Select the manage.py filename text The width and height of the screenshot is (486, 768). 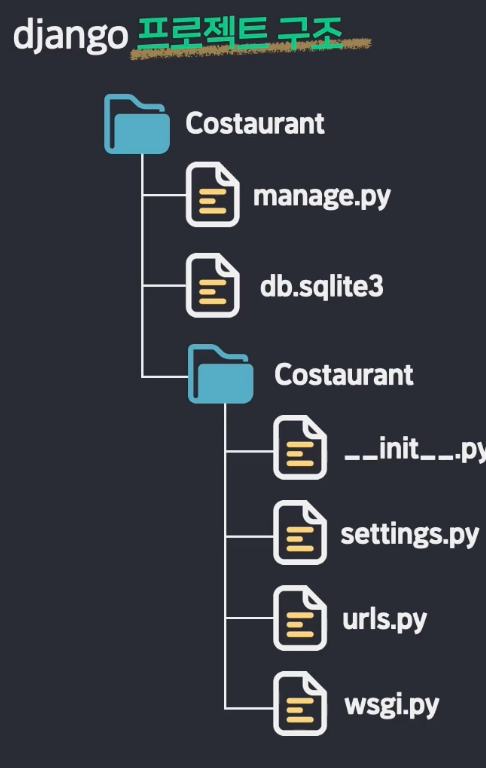click(x=322, y=197)
